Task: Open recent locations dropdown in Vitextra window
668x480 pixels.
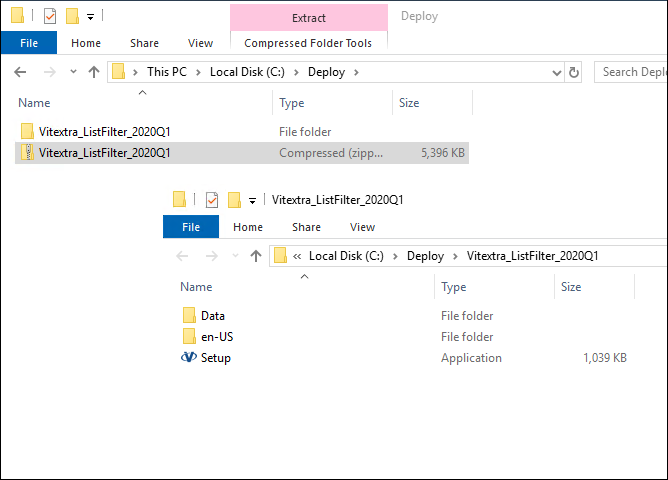Action: tap(235, 256)
